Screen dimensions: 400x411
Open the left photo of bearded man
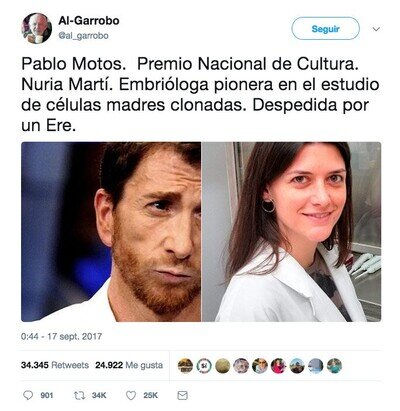tap(111, 232)
